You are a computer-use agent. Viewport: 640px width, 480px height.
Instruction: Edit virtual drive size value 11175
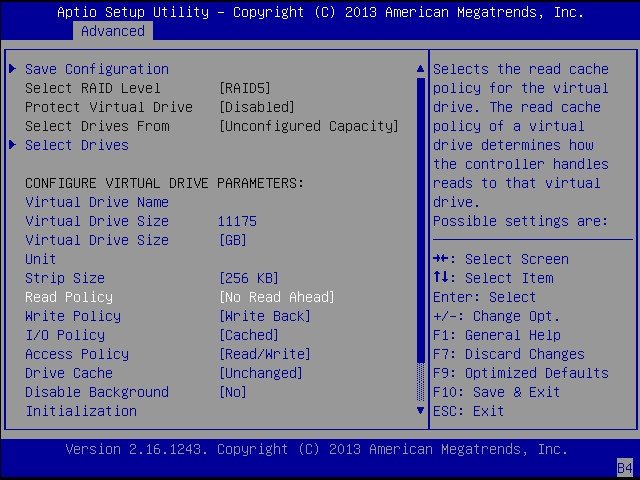(237, 221)
